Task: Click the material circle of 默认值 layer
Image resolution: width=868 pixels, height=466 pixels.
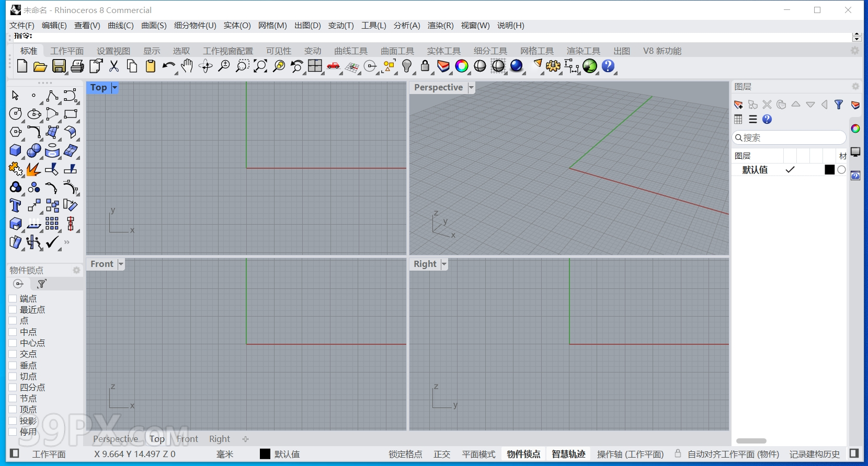Action: pyautogui.click(x=841, y=170)
